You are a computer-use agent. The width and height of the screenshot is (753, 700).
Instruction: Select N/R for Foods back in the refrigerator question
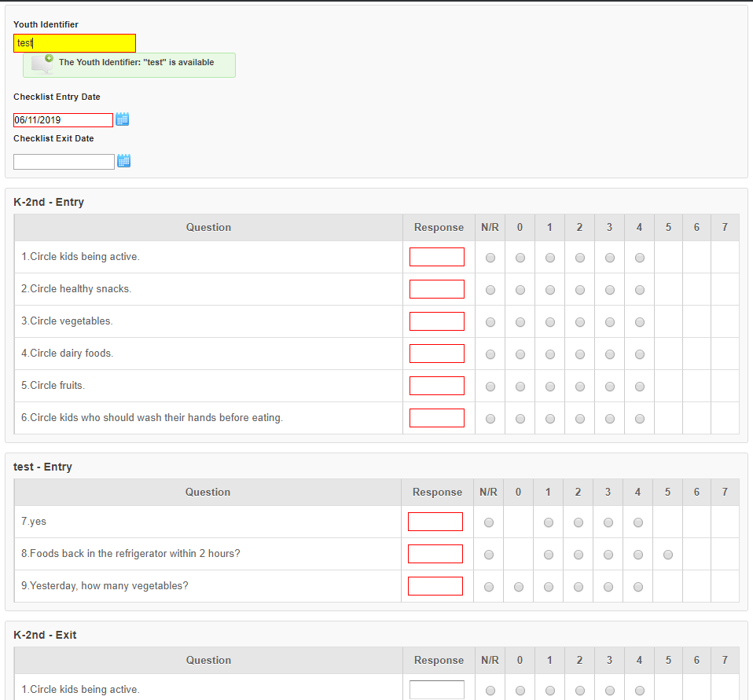[x=489, y=555]
